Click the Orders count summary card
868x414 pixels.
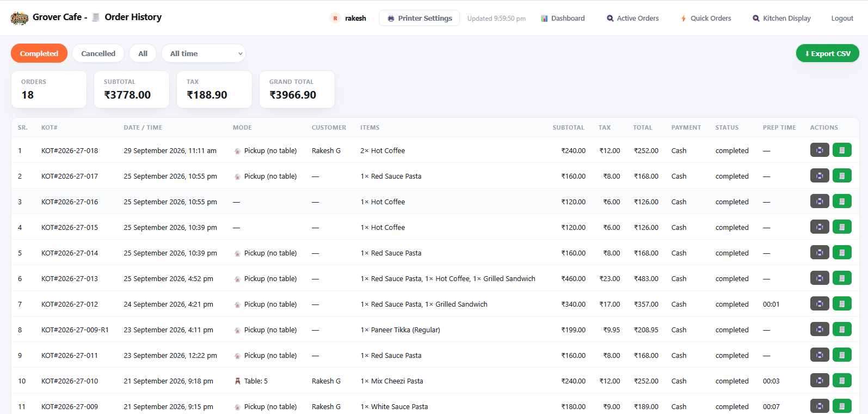[49, 89]
